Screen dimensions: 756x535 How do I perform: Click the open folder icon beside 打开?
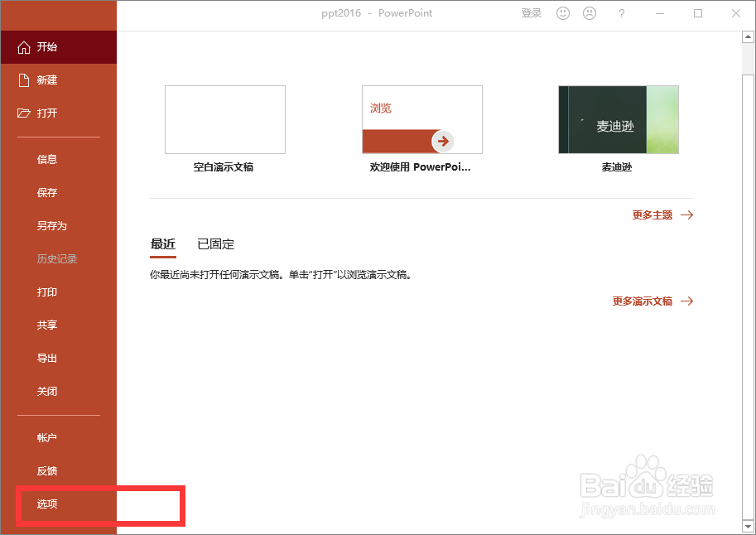[x=24, y=113]
